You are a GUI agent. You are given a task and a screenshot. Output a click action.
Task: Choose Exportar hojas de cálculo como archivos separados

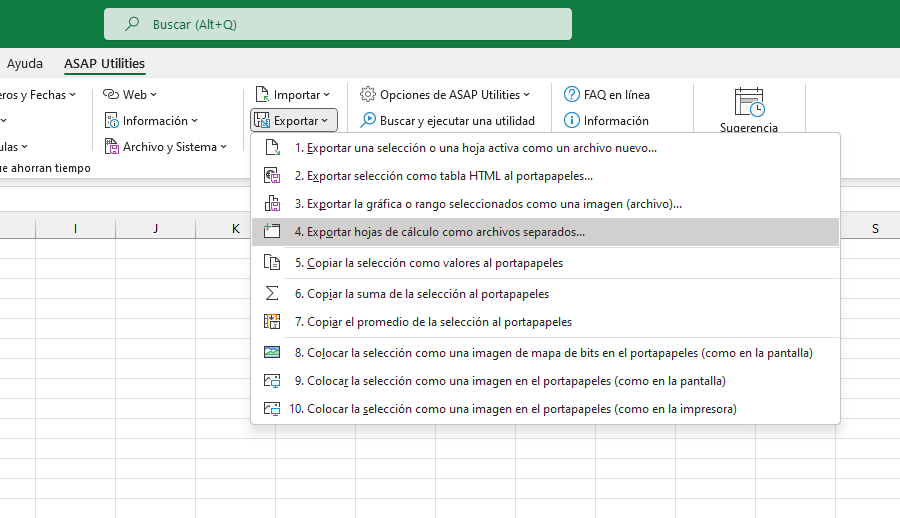545,232
